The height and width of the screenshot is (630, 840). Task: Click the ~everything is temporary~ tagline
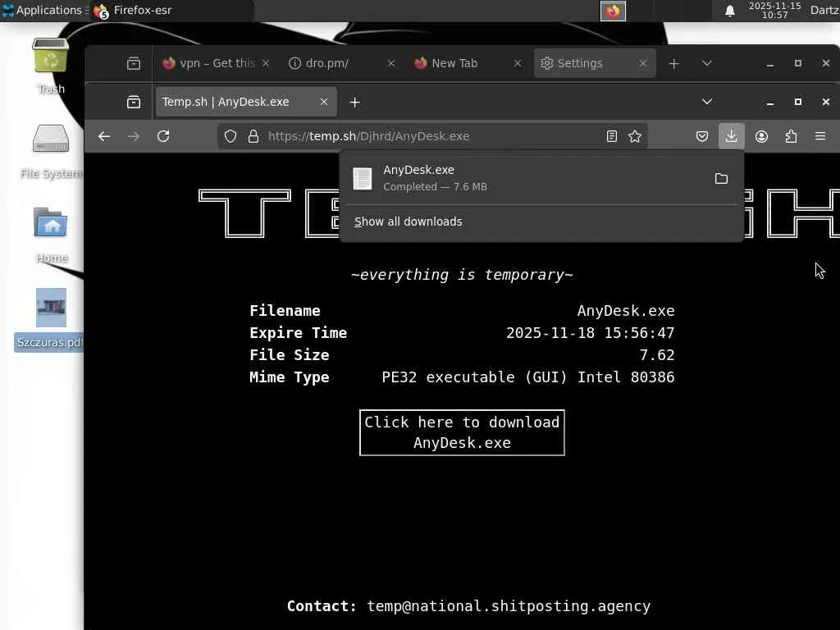(x=462, y=275)
